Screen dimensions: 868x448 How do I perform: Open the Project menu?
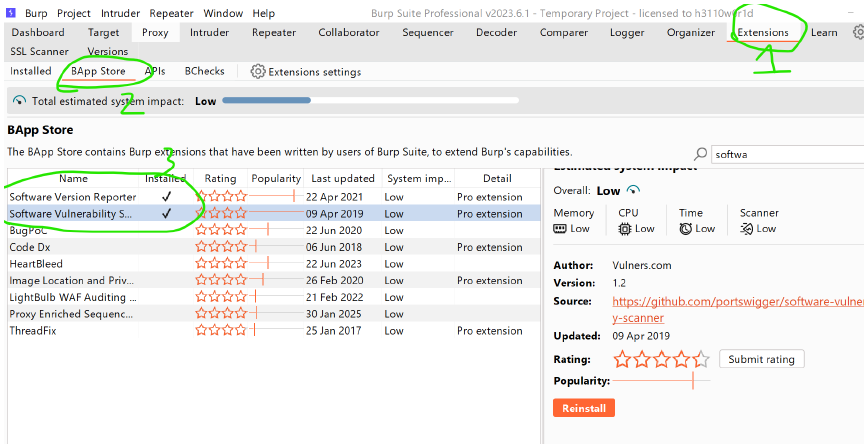pyautogui.click(x=74, y=13)
